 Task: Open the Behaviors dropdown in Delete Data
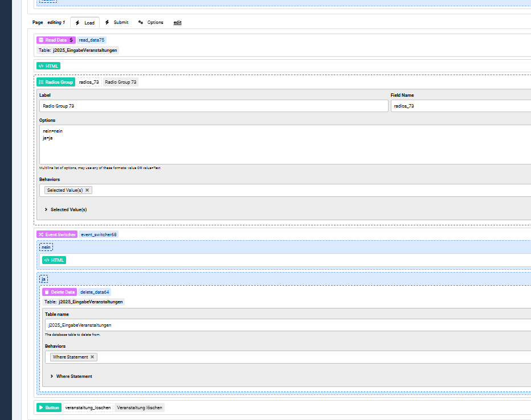coord(313,357)
